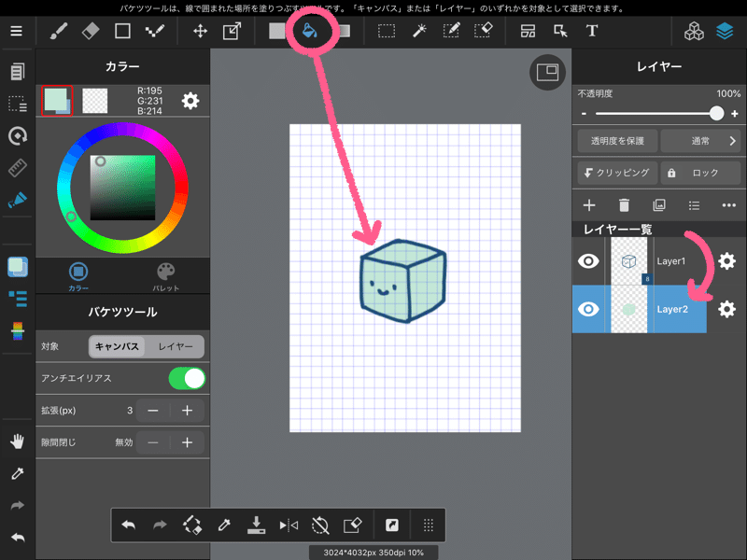Turn off the アンチエイリアス switch
Image resolution: width=747 pixels, height=560 pixels.
pyautogui.click(x=187, y=379)
